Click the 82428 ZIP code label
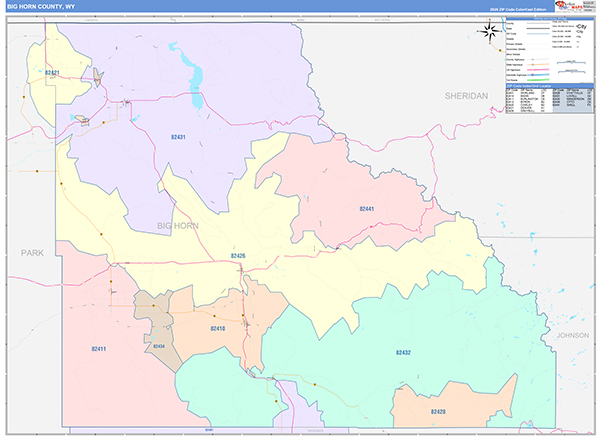 [x=438, y=412]
